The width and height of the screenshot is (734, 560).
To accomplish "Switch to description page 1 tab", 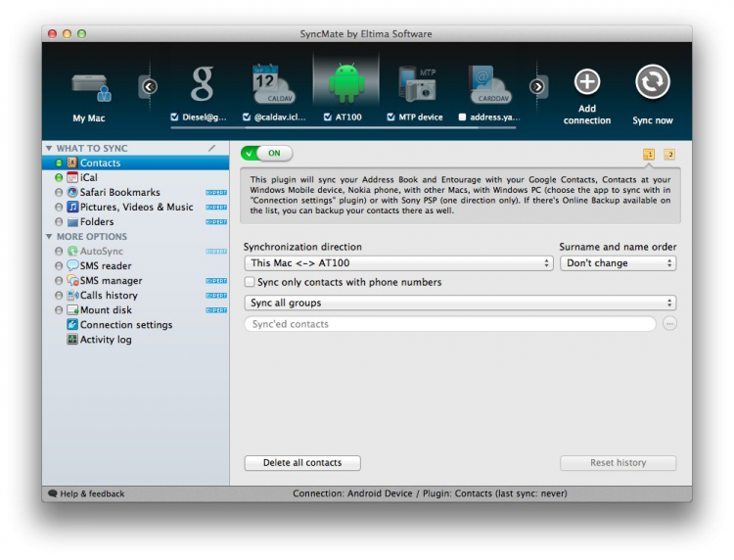I will click(649, 154).
